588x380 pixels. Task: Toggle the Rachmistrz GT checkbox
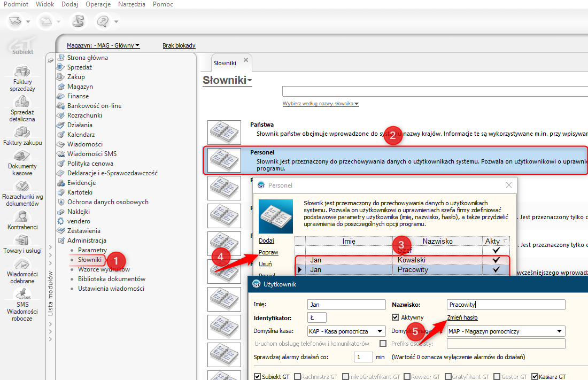pos(297,376)
